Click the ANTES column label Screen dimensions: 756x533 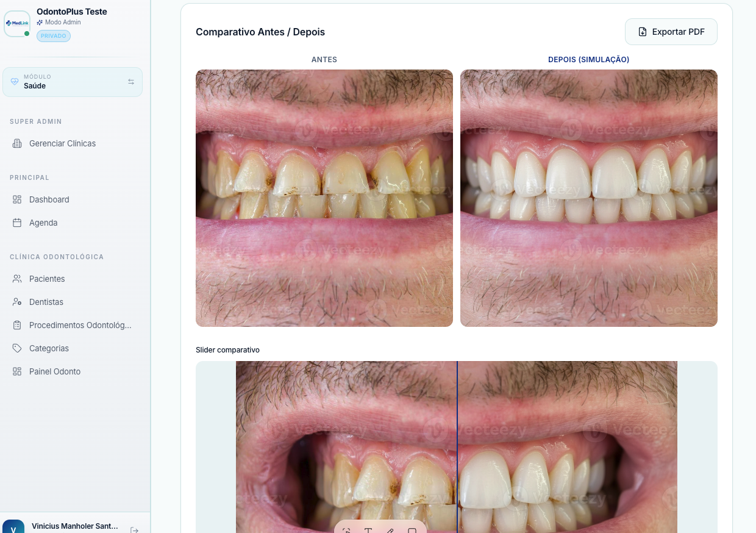coord(324,60)
